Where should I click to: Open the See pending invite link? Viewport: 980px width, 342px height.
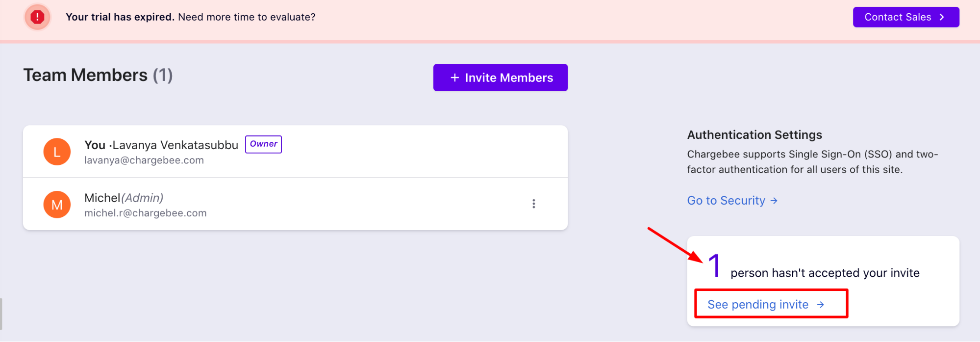pos(766,305)
